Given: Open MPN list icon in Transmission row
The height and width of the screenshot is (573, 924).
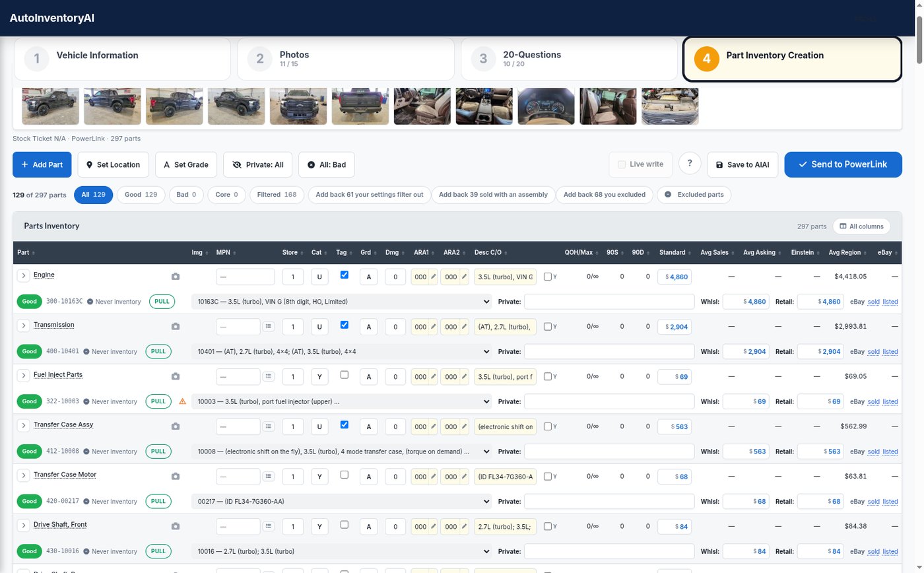Looking at the screenshot, I should coord(269,326).
